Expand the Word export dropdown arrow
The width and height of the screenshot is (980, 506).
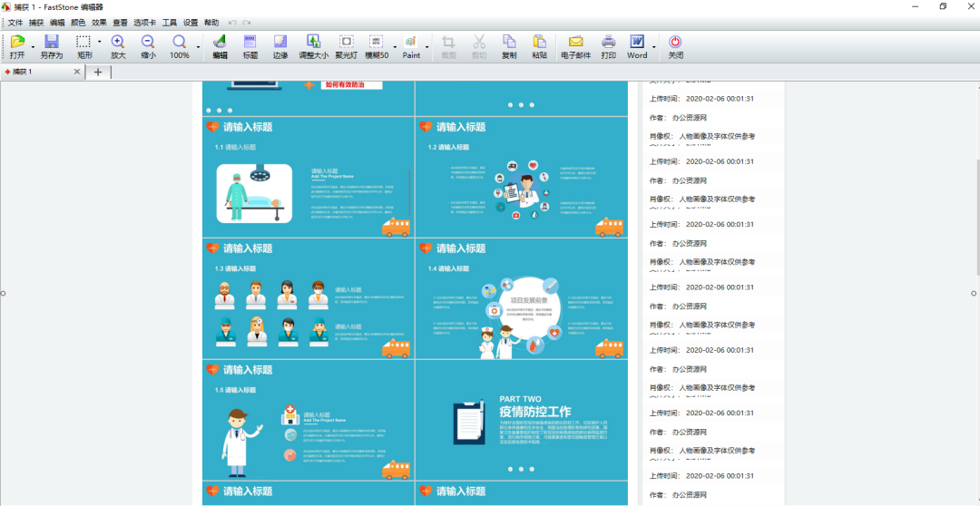pos(654,47)
